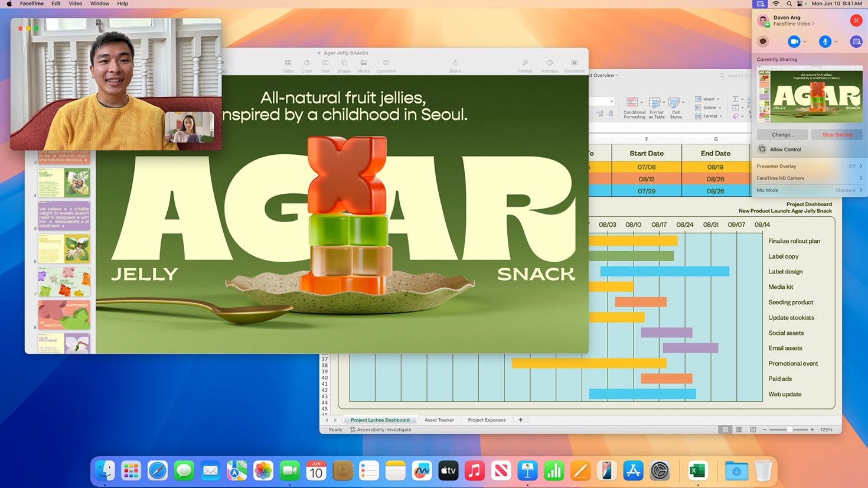Click the screen sharing icon in FaceTime panel
The width and height of the screenshot is (868, 488).
856,42
